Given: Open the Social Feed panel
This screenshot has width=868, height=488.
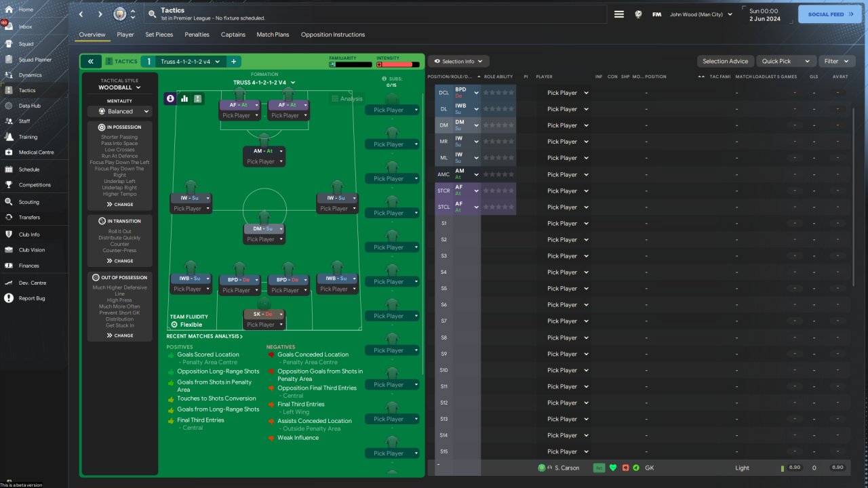Looking at the screenshot, I should tap(829, 14).
